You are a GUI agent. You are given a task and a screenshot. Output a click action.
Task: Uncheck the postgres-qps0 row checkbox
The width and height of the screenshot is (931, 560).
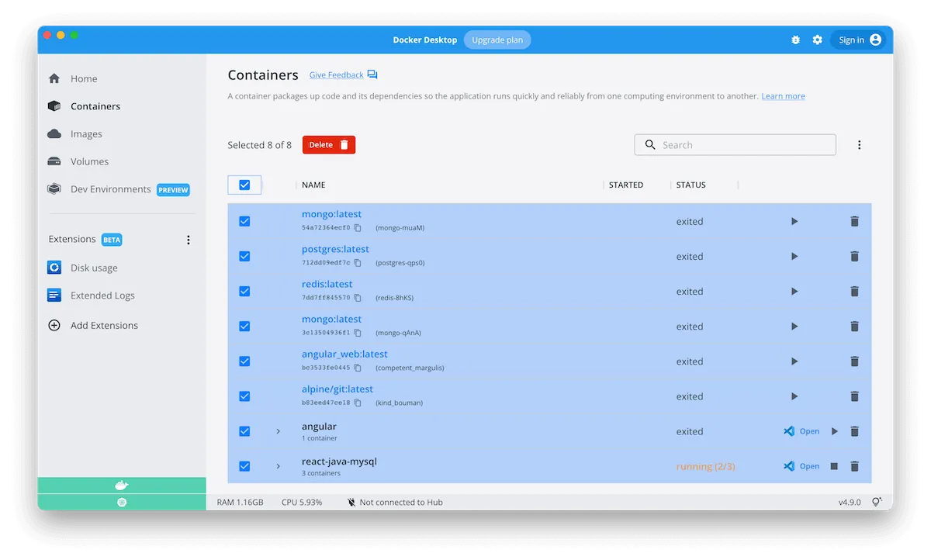point(244,256)
